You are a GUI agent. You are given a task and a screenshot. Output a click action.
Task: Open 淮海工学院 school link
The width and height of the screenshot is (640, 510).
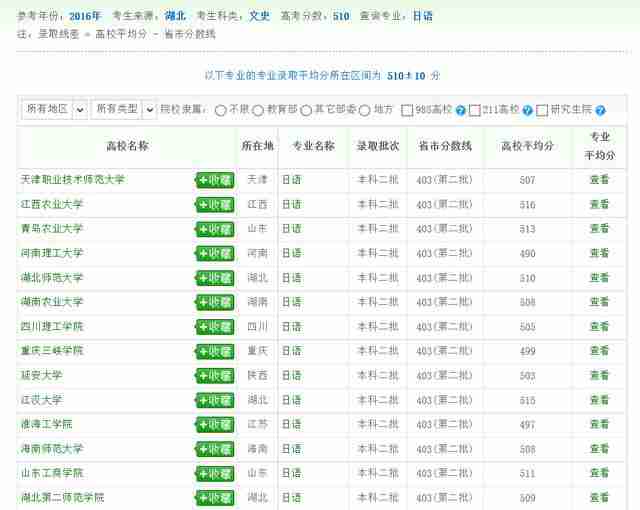[47, 424]
